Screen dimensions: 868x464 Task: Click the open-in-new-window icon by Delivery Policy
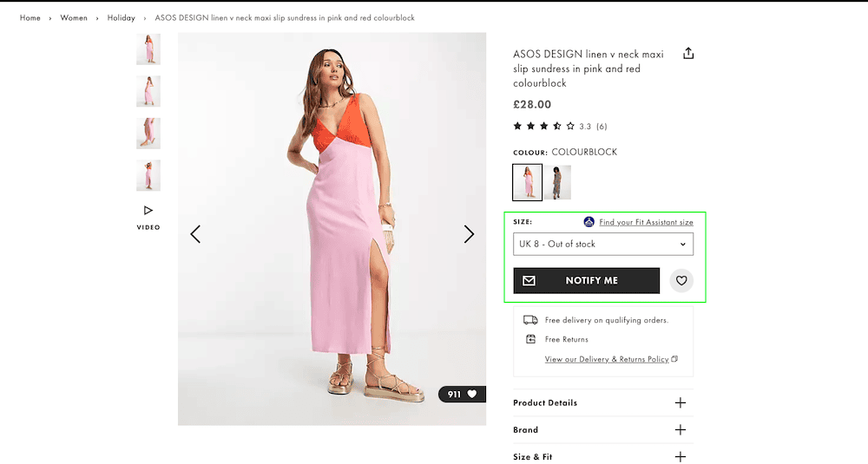pyautogui.click(x=674, y=359)
